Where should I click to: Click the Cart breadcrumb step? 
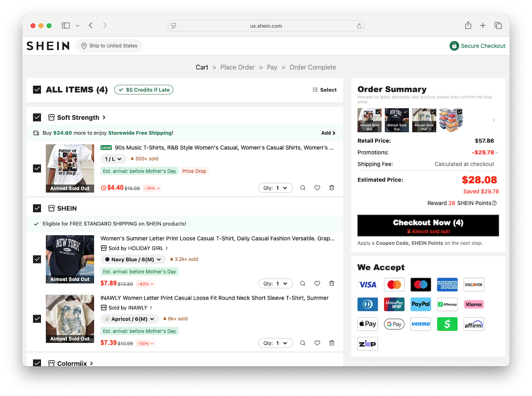pos(202,68)
